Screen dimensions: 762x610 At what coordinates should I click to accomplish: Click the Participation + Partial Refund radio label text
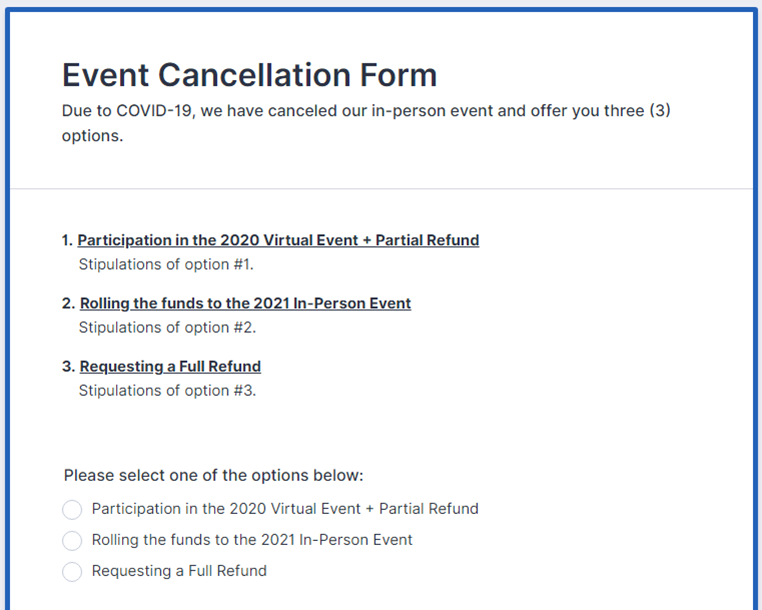tap(285, 509)
